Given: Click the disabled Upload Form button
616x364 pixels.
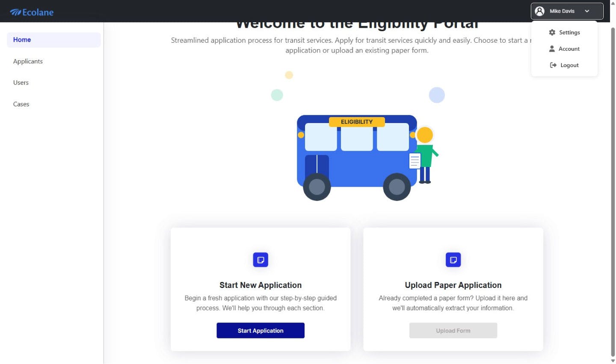Looking at the screenshot, I should [453, 330].
